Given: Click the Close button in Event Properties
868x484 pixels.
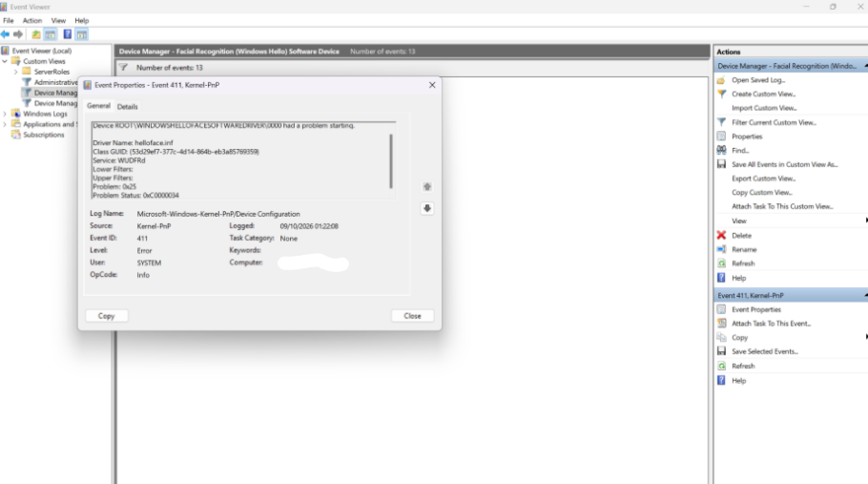Looking at the screenshot, I should [412, 316].
